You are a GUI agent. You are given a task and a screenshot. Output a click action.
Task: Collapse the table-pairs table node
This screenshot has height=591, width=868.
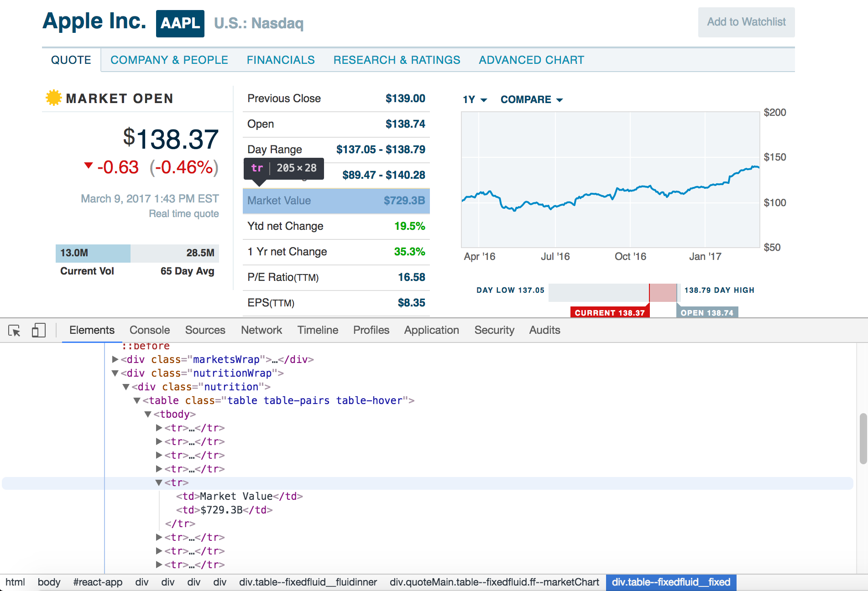(137, 400)
